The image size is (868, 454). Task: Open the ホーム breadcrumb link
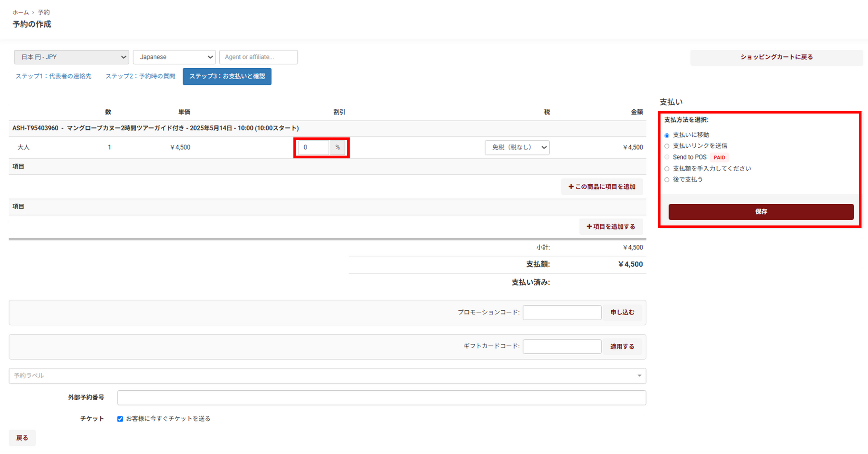coord(21,13)
